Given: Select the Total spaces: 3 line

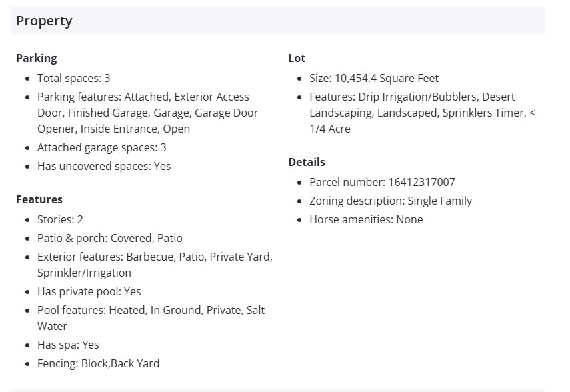Looking at the screenshot, I should (x=73, y=78).
